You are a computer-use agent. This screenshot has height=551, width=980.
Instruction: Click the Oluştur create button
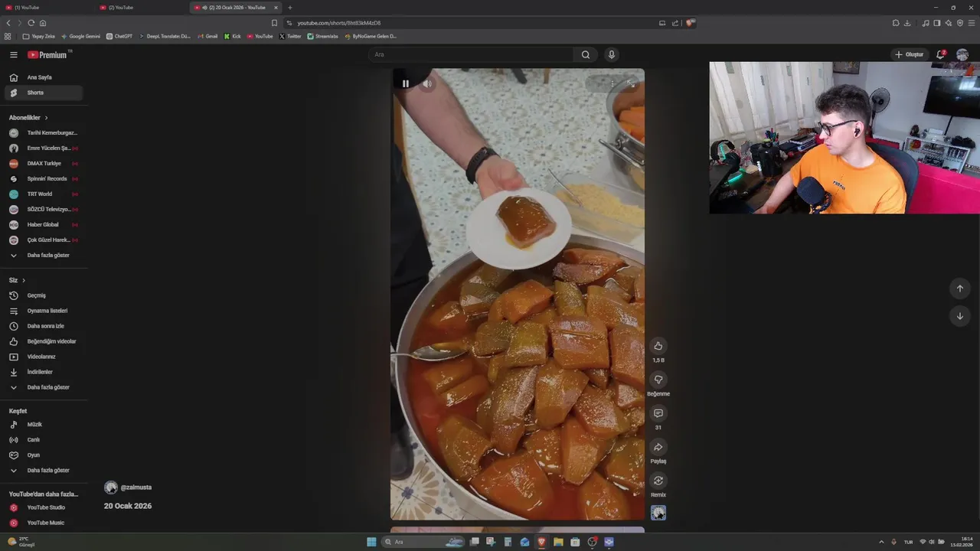(910, 54)
